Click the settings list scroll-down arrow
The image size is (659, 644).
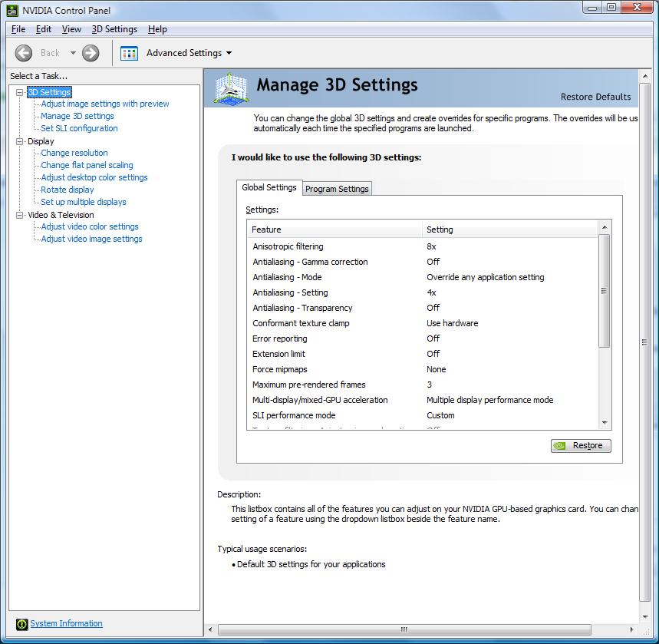(x=605, y=423)
